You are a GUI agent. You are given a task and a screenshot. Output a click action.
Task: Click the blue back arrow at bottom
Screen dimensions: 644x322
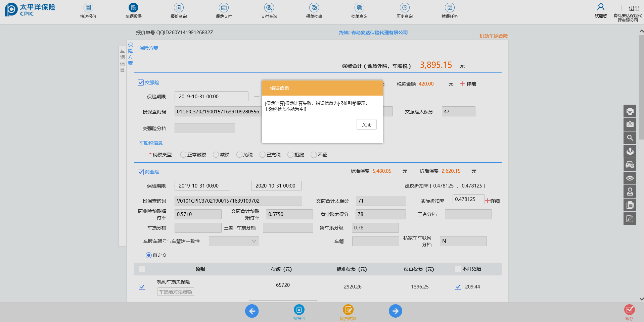click(252, 311)
